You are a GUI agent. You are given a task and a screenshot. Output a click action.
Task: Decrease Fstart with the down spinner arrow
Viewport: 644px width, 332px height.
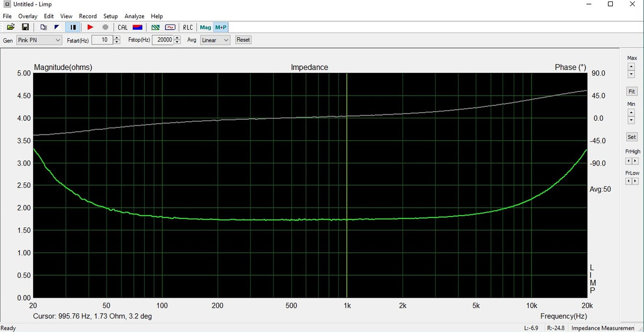(x=117, y=42)
